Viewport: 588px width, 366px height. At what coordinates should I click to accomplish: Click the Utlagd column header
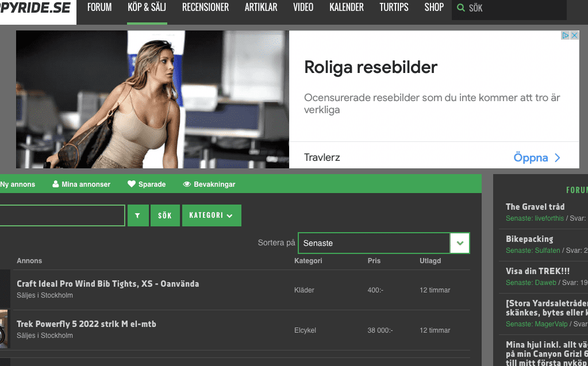(430, 261)
